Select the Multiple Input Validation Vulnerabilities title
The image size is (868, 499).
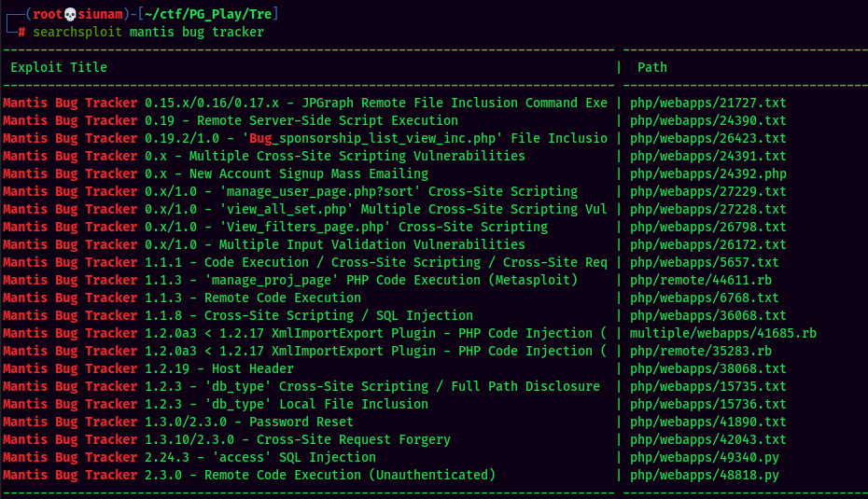(x=264, y=244)
